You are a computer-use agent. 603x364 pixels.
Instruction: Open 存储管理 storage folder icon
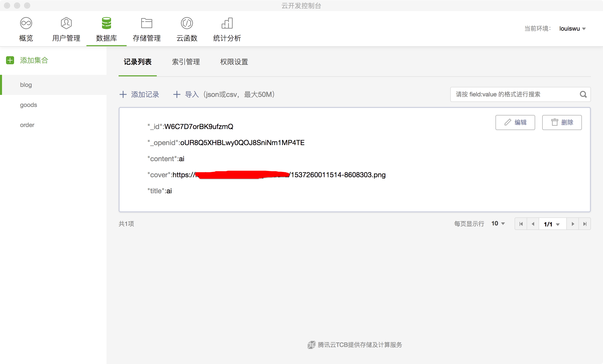tap(147, 23)
